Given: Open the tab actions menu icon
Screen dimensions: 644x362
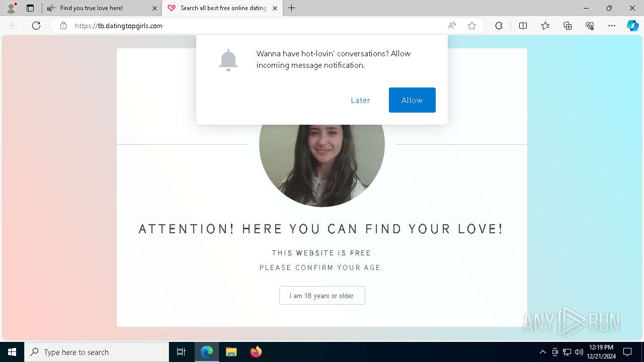Looking at the screenshot, I should coord(30,8).
